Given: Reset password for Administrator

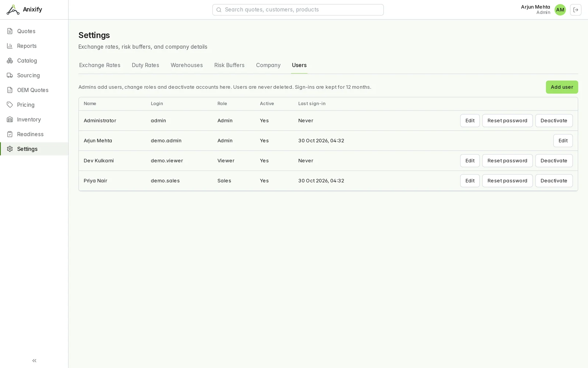Looking at the screenshot, I should 507,121.
